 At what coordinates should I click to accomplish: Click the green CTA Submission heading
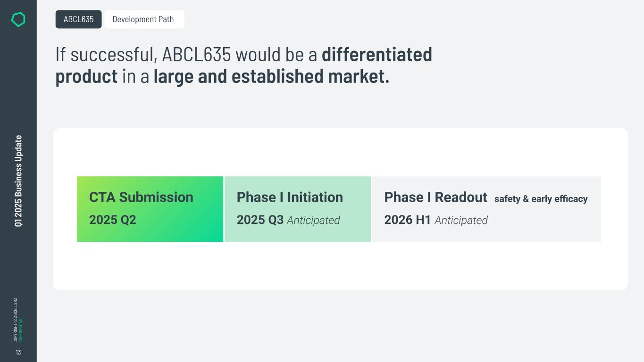(x=141, y=197)
